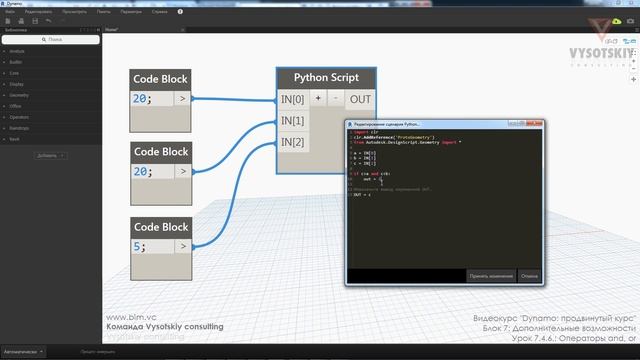Image resolution: width=640 pixels, height=360 pixels.
Task: Click output port of Code Block with 5
Action: coord(183,246)
